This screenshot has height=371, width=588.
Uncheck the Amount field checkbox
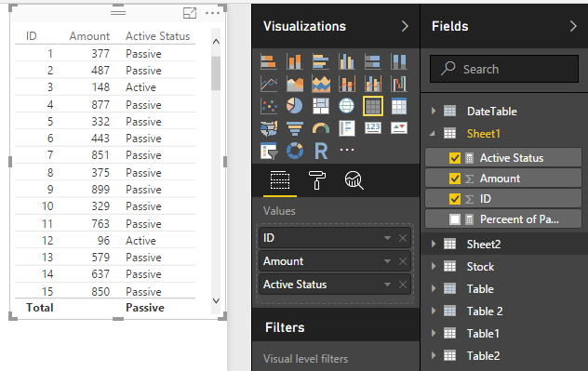coord(455,179)
